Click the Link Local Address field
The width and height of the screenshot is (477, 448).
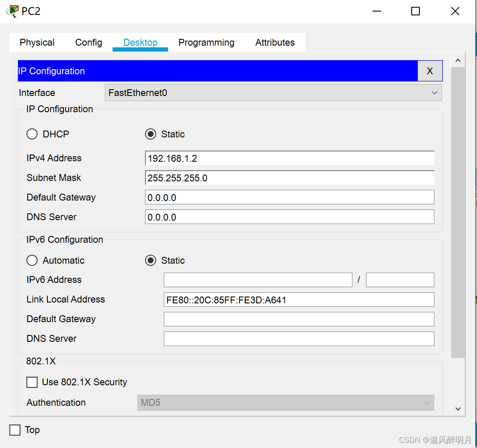point(299,300)
